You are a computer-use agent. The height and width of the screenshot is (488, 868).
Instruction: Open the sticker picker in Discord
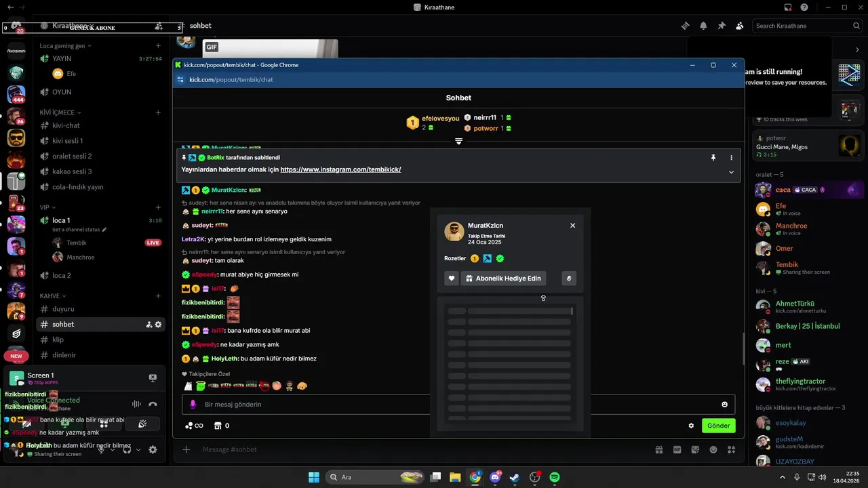pos(695,449)
